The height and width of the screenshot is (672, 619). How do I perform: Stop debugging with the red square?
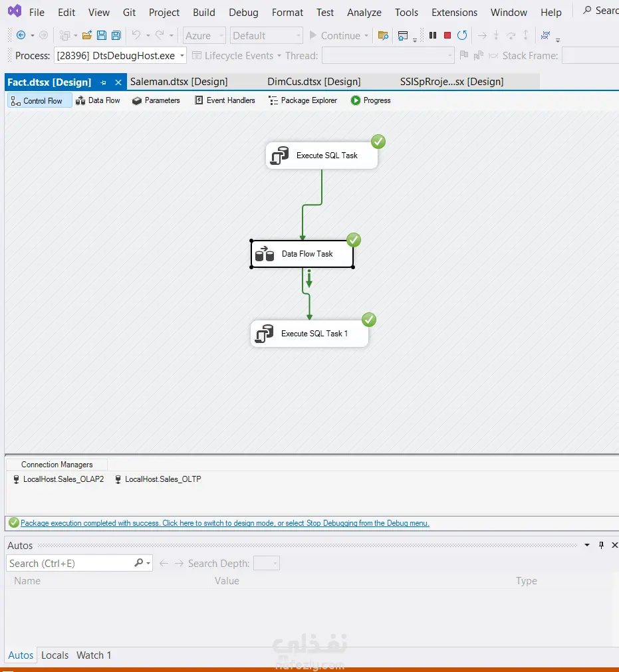coord(447,35)
